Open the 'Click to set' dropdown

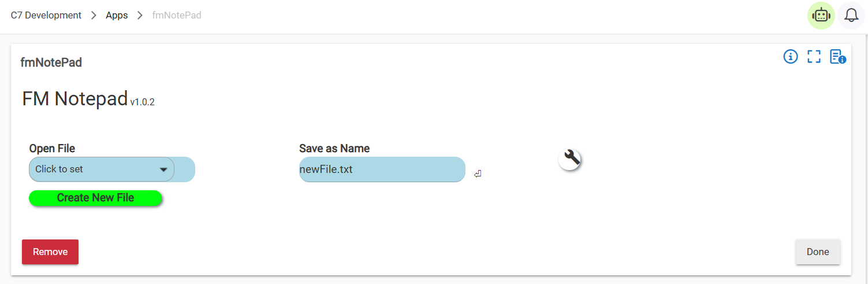coord(92,169)
